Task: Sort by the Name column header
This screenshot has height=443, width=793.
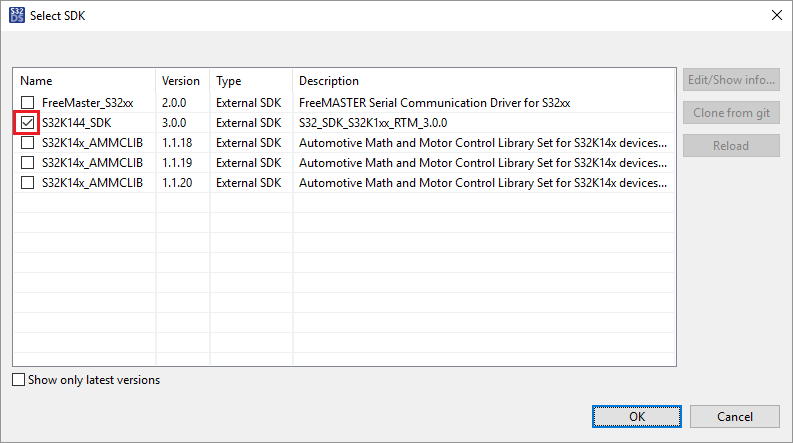Action: [x=84, y=81]
